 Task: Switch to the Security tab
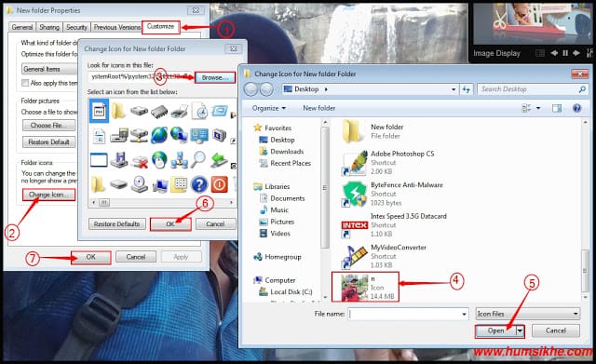pos(76,27)
